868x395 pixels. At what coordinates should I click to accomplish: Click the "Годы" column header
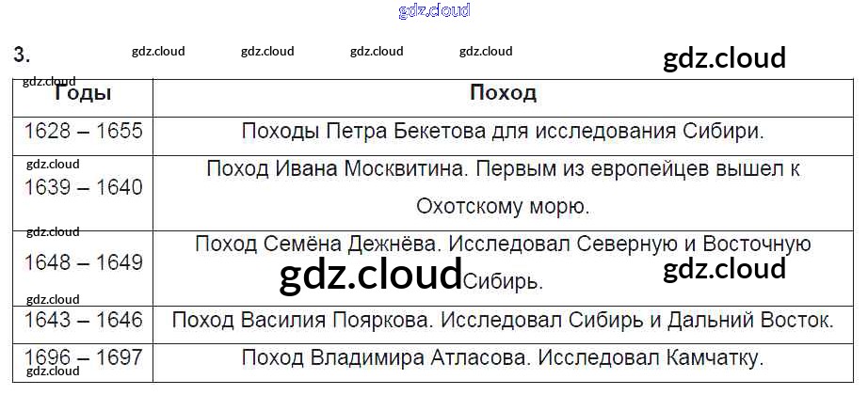(83, 93)
